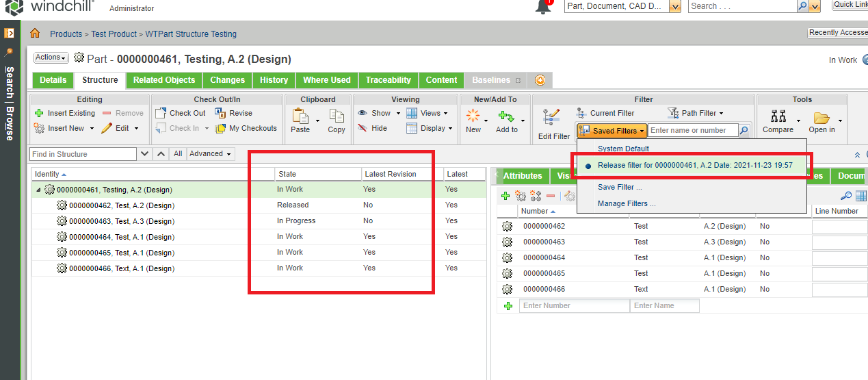Click the Compare structures icon
This screenshot has width=868, height=380.
tap(778, 117)
